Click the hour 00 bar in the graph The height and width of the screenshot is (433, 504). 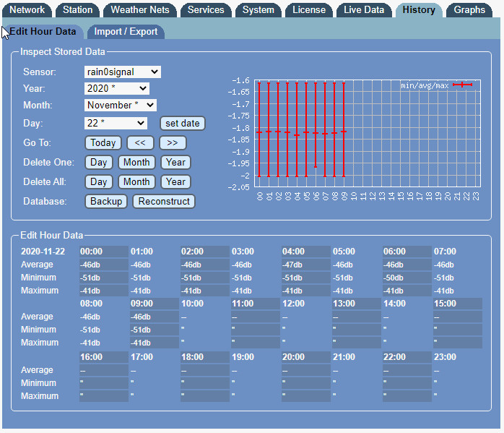click(x=259, y=129)
